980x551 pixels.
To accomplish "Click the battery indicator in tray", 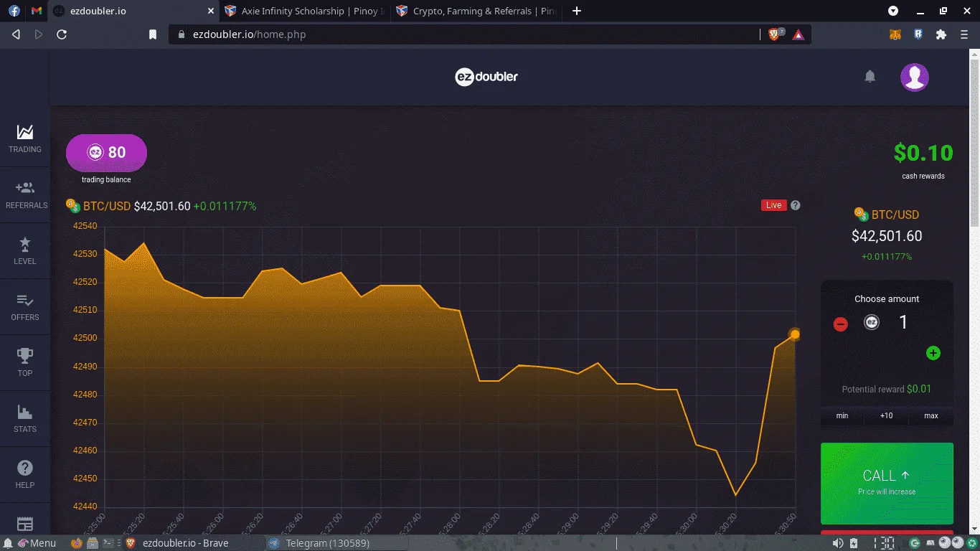I will click(x=853, y=543).
